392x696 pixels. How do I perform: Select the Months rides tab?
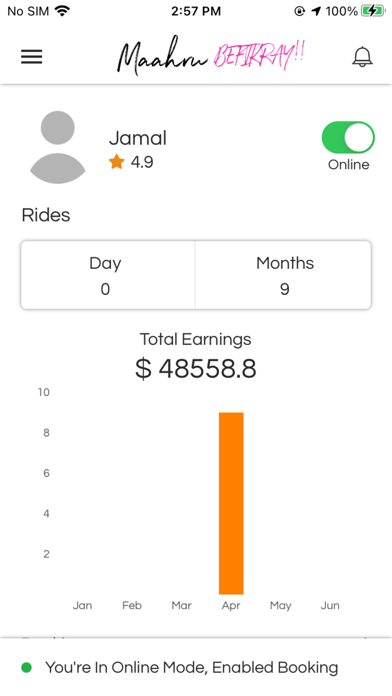(283, 275)
